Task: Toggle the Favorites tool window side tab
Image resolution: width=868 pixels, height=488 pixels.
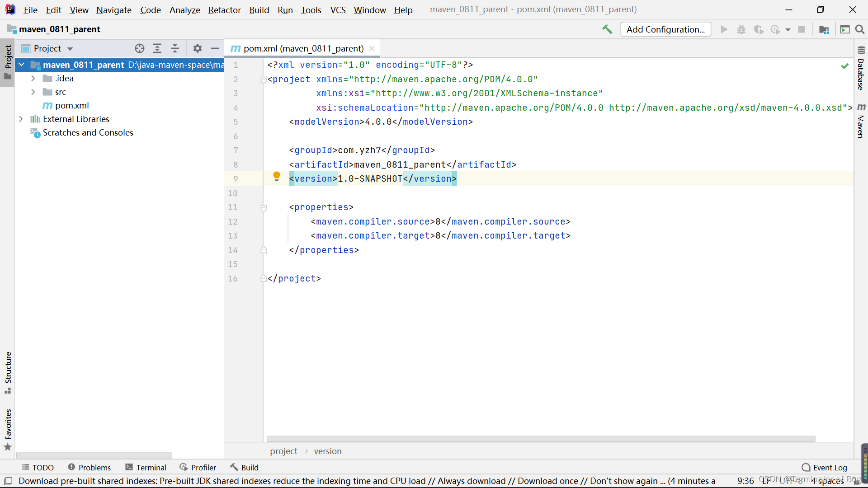Action: [x=8, y=430]
